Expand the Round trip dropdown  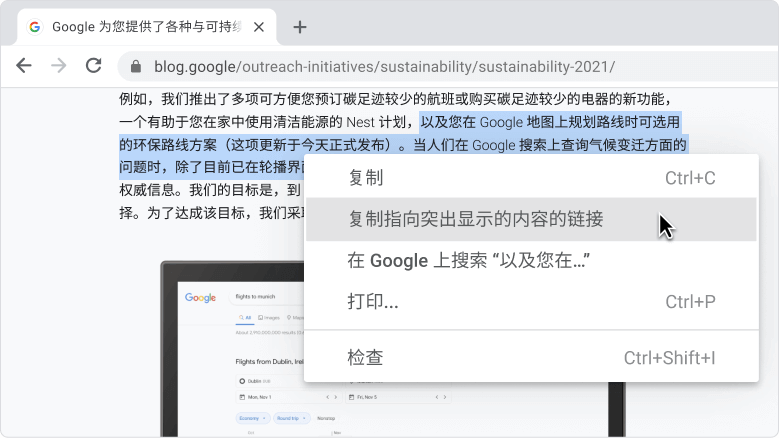pos(291,418)
